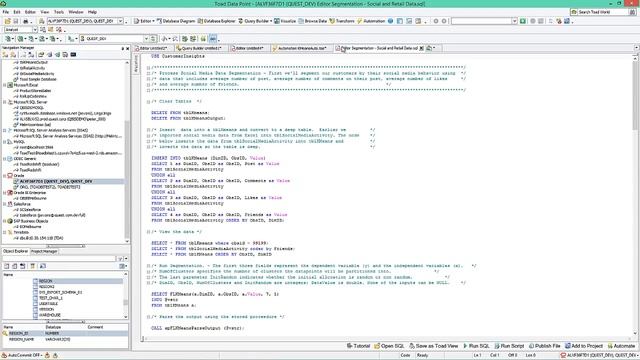Click the Automate button
The height and width of the screenshot is (360, 640).
point(621,346)
